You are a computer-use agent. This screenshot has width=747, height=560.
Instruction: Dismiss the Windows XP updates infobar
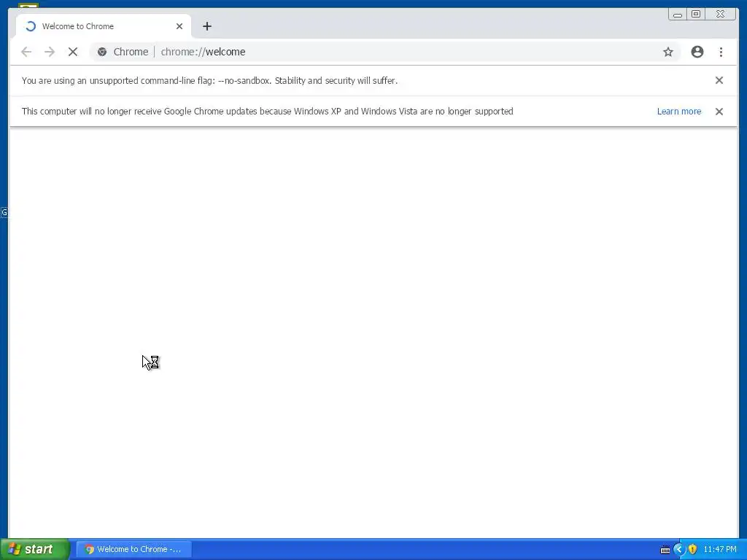click(719, 112)
